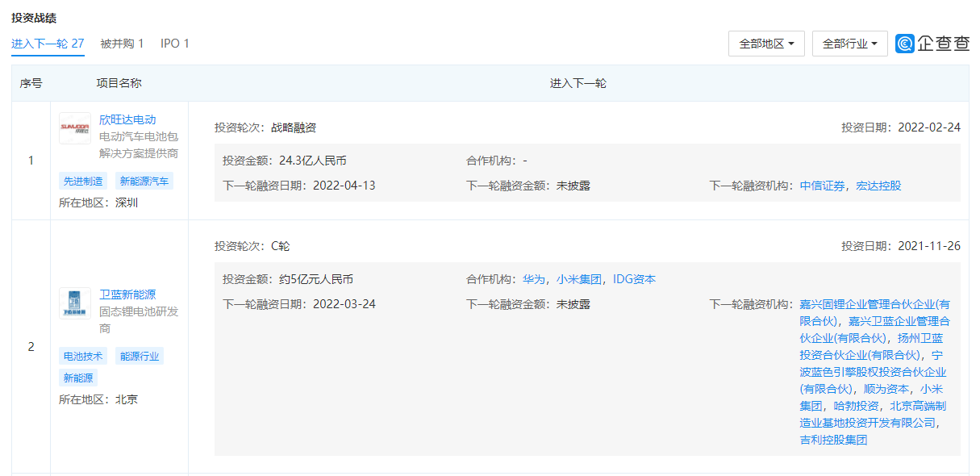This screenshot has height=476, width=980.
Task: Open the 华为 partner institution link
Action: click(533, 279)
